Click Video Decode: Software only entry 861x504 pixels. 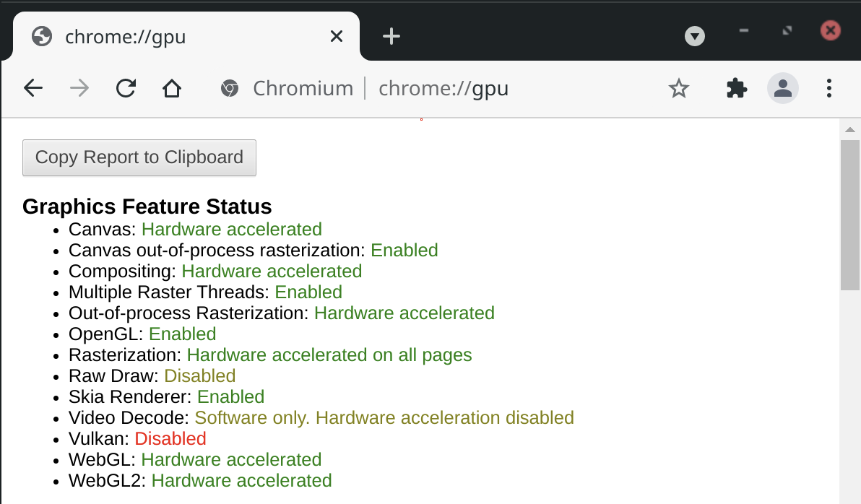click(321, 418)
